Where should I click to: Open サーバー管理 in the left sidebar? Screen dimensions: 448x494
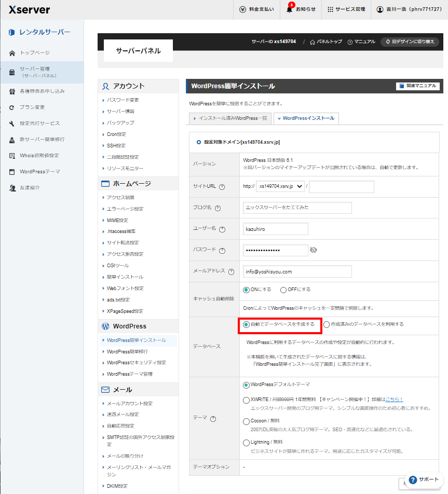pyautogui.click(x=42, y=72)
